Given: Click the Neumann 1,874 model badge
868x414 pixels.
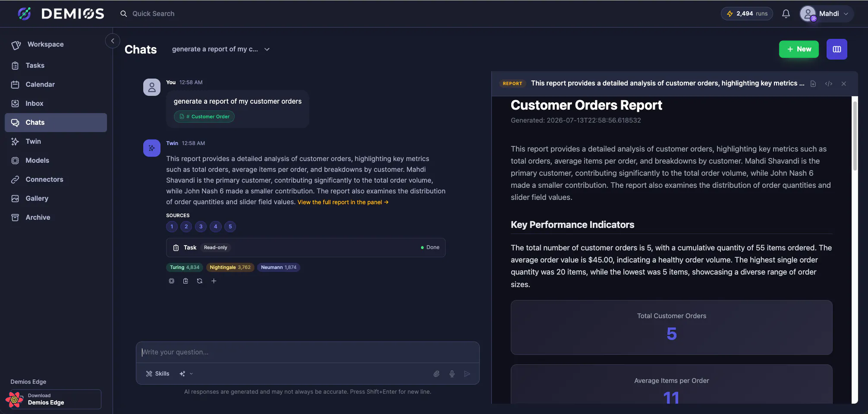Looking at the screenshot, I should (279, 267).
